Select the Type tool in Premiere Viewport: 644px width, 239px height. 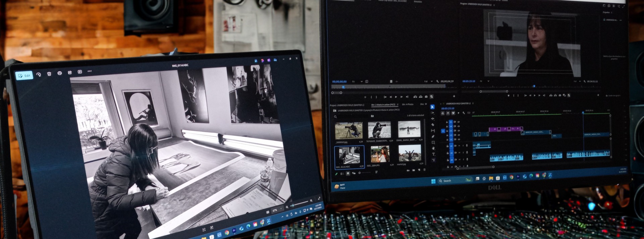click(433, 154)
